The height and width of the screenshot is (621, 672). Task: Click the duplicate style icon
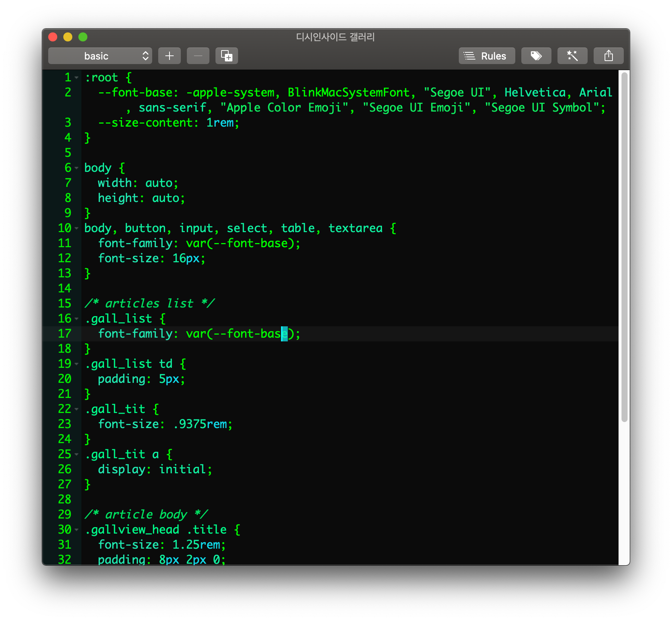227,56
